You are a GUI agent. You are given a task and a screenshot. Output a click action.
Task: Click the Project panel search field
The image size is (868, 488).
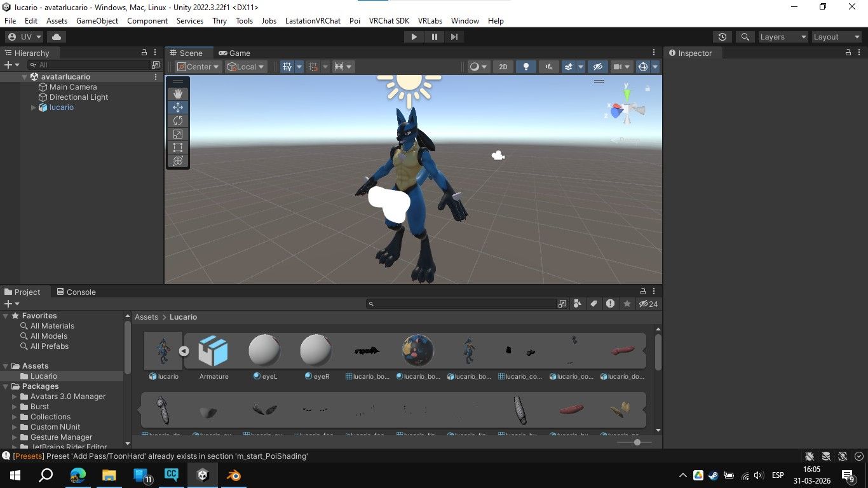(x=461, y=304)
